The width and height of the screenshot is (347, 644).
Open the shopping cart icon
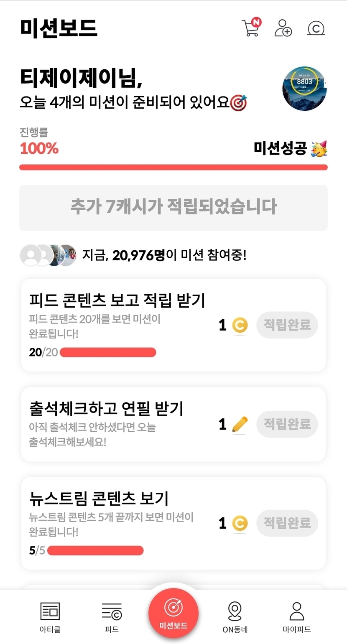[x=251, y=28]
